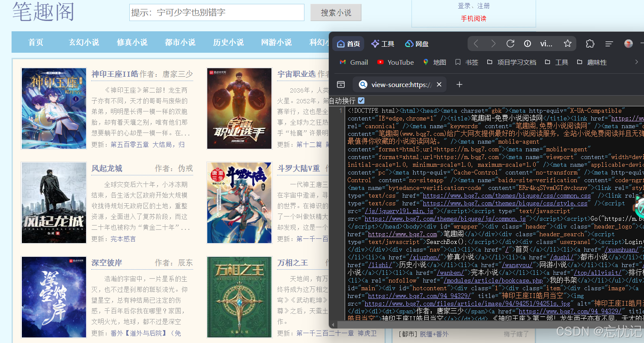Open the common.js link in source

445,219
